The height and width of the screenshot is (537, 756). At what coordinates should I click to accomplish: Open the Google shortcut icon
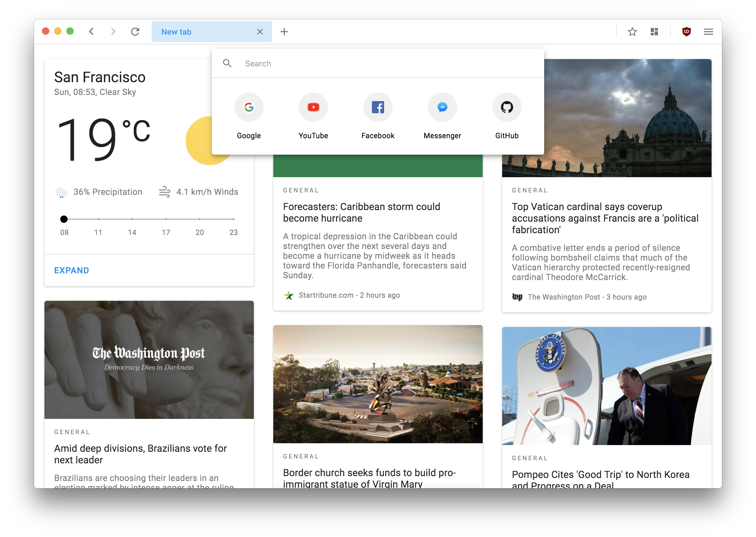tap(249, 107)
